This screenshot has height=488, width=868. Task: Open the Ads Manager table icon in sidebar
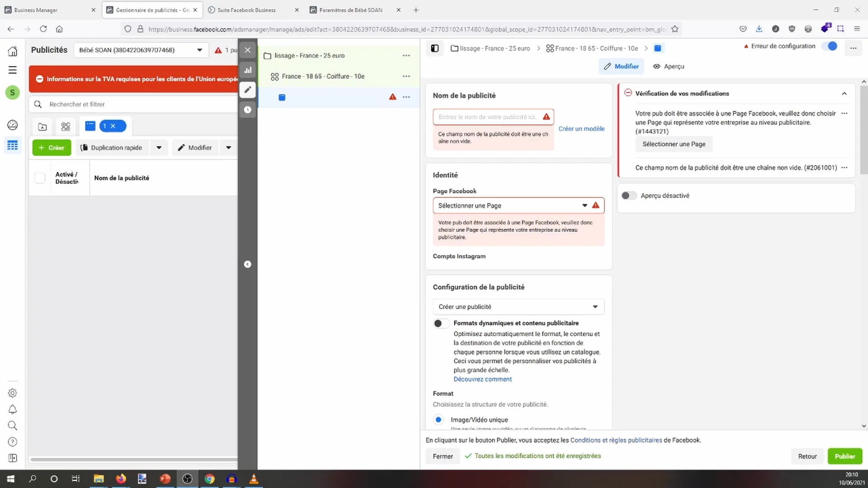tap(13, 145)
